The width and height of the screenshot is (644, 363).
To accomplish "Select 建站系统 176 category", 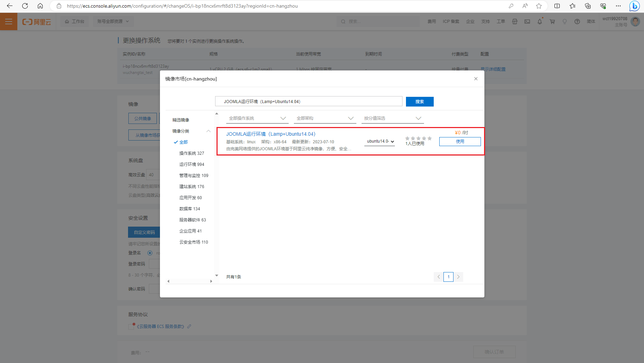I will point(192,186).
